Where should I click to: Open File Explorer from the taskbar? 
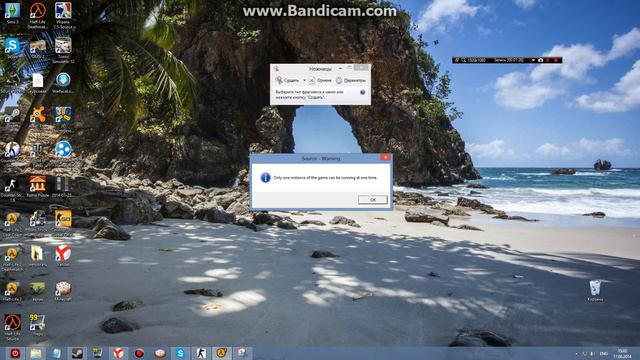(36, 353)
